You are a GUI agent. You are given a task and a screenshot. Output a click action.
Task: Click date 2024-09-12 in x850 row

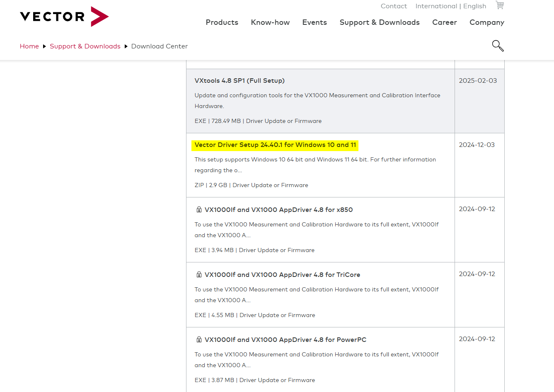click(477, 209)
